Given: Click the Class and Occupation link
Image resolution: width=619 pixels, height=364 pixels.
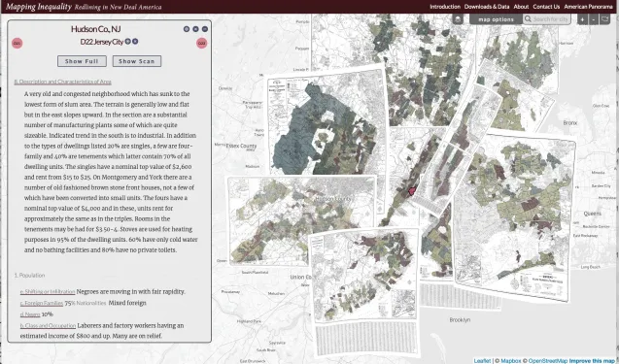Looking at the screenshot, I should pyautogui.click(x=48, y=326).
